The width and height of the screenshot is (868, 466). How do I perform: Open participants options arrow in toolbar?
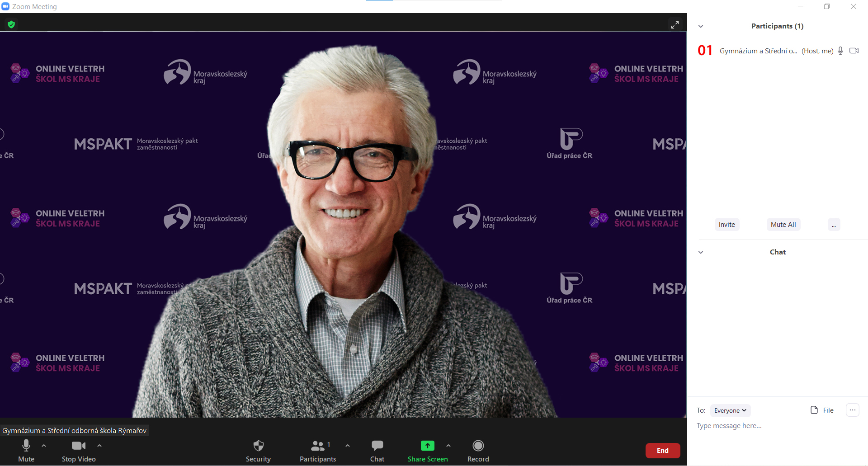click(x=348, y=446)
